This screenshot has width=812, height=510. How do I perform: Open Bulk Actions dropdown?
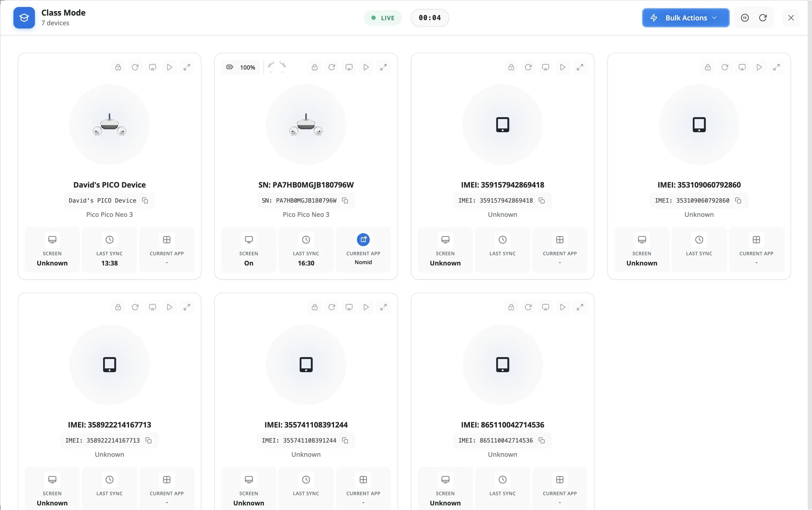(x=686, y=17)
